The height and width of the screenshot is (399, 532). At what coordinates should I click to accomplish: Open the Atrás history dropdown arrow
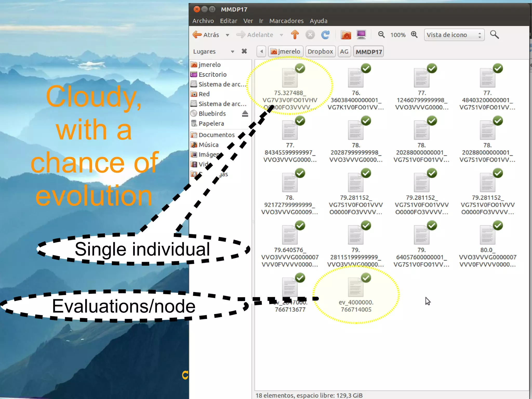pyautogui.click(x=228, y=35)
